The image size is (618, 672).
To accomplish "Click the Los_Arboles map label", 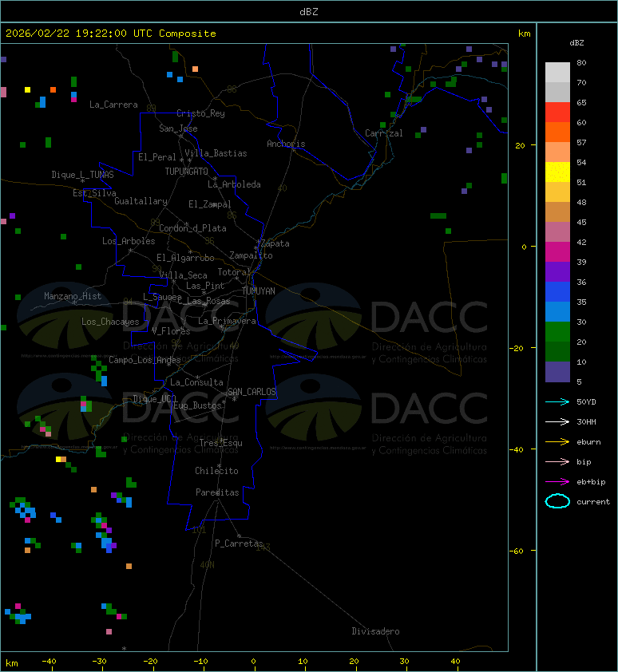I will [129, 241].
